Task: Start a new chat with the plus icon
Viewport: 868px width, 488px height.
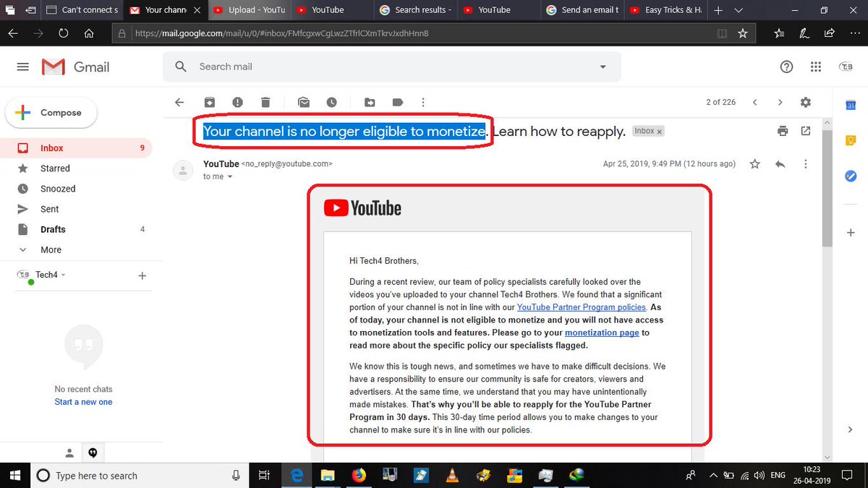Action: click(142, 275)
